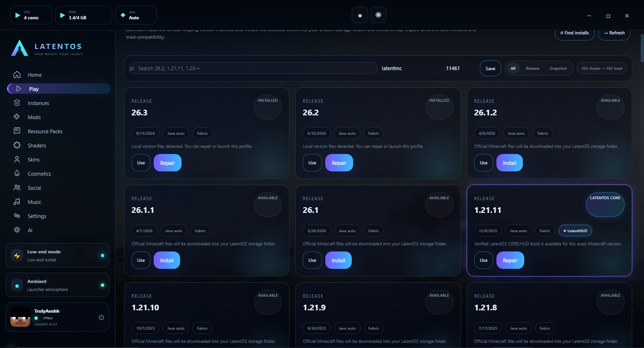Open the Home sidebar icon
This screenshot has height=348, width=644.
[17, 75]
